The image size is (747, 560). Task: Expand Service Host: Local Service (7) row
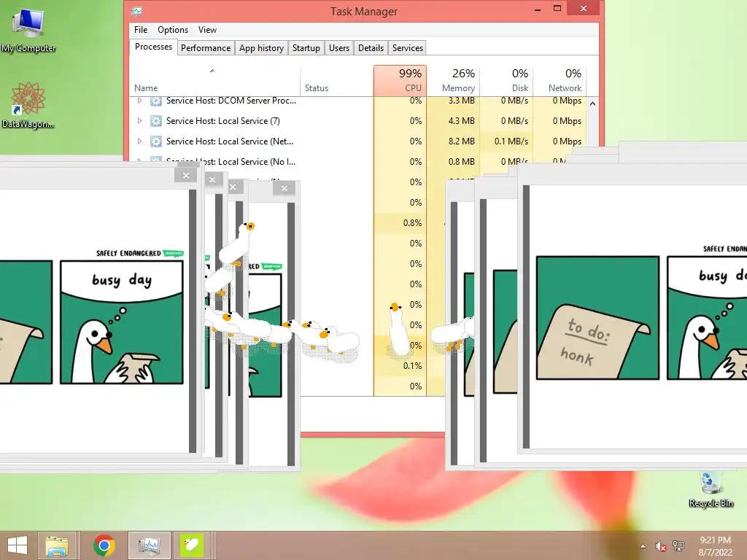click(x=139, y=121)
